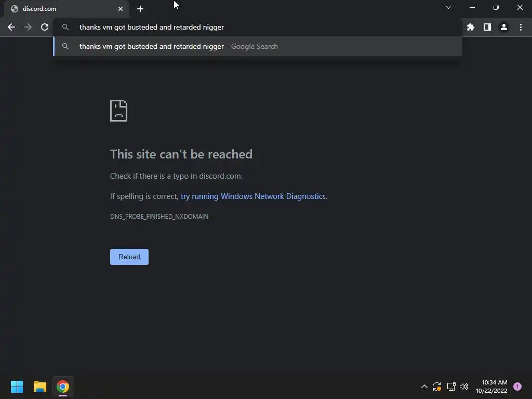Click the DNS_PROBE_FINISHED_NXDOMAIN error code
Screen dimensions: 532x399
tap(159, 217)
